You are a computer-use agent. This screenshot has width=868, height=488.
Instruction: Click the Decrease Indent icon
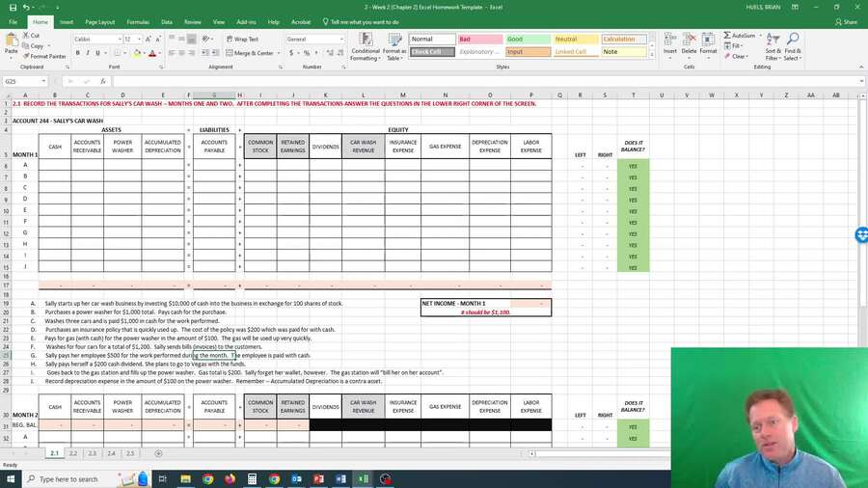coord(204,53)
